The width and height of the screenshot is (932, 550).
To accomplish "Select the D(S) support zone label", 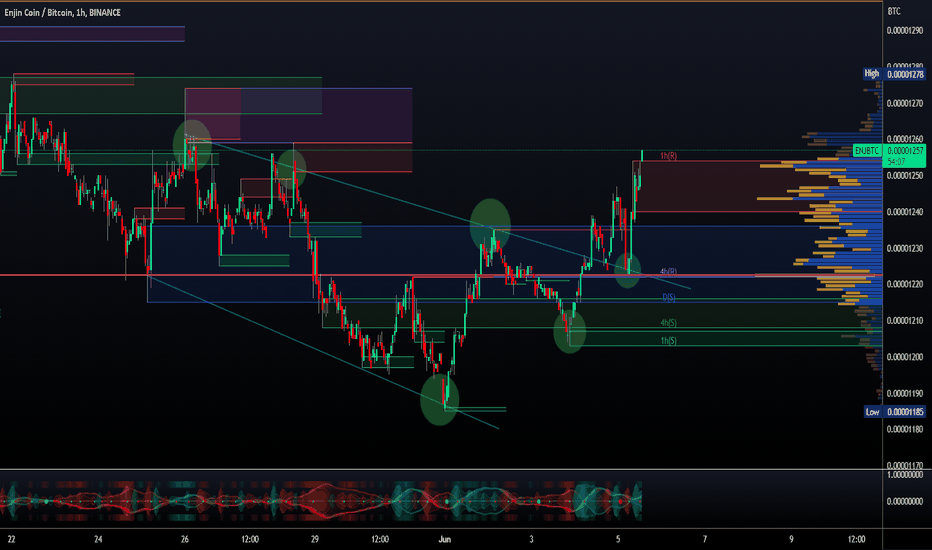I will [x=669, y=297].
